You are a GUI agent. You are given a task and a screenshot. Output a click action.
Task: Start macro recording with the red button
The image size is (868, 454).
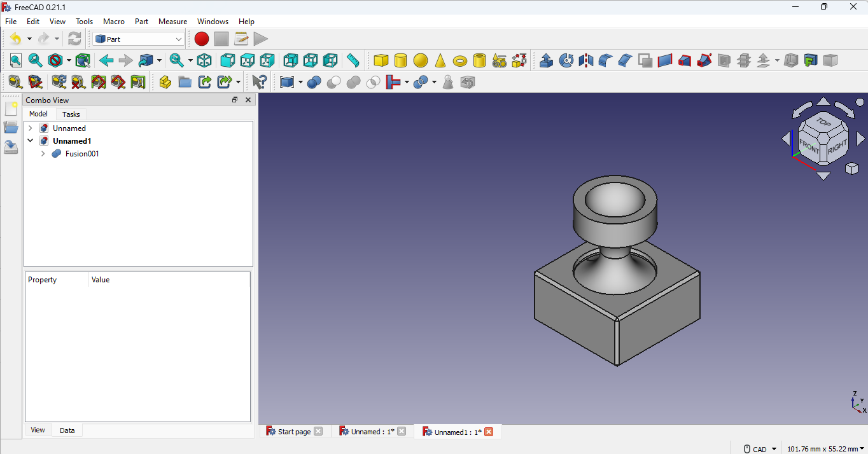coord(201,39)
